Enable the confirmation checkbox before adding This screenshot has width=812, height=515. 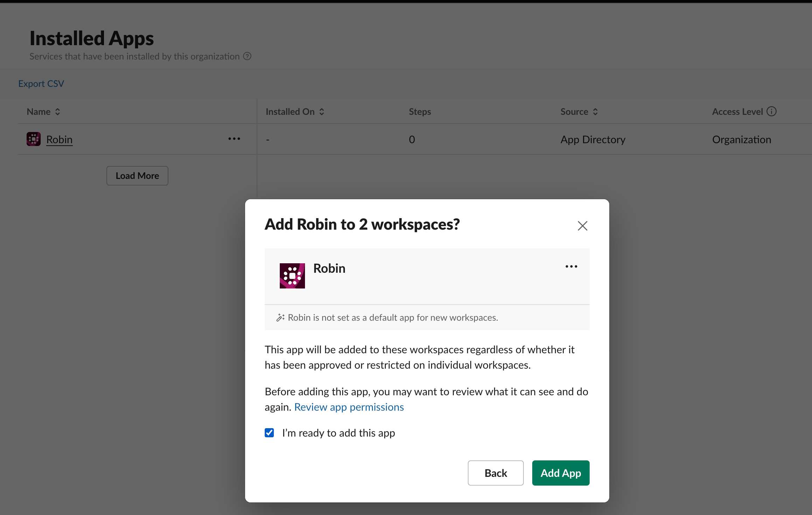(x=269, y=433)
